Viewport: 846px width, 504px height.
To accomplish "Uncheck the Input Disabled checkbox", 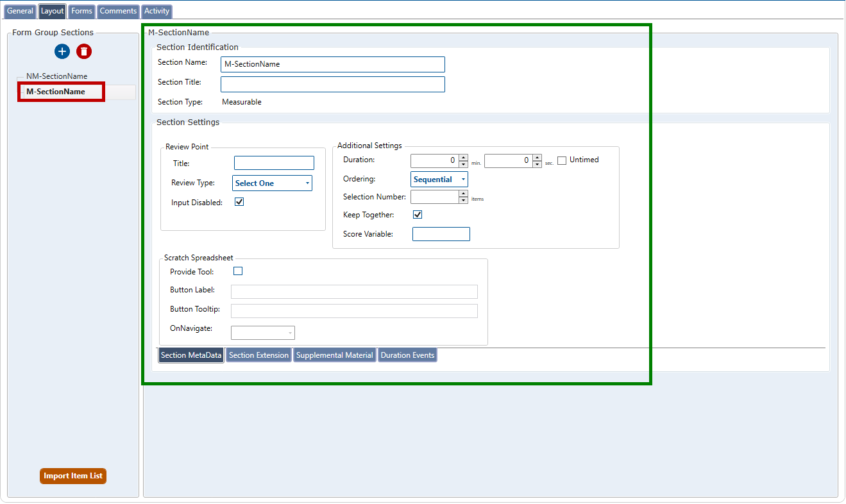I will (239, 202).
